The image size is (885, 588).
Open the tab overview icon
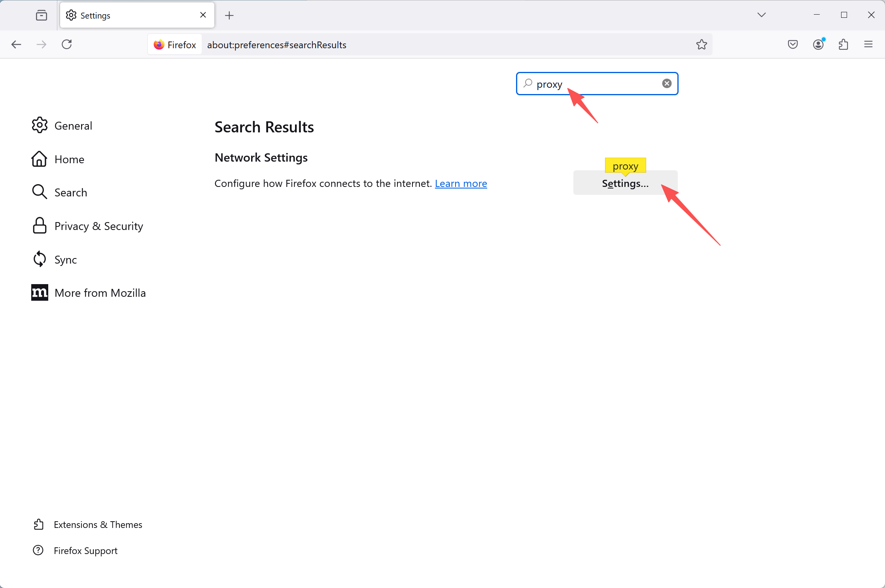(42, 15)
